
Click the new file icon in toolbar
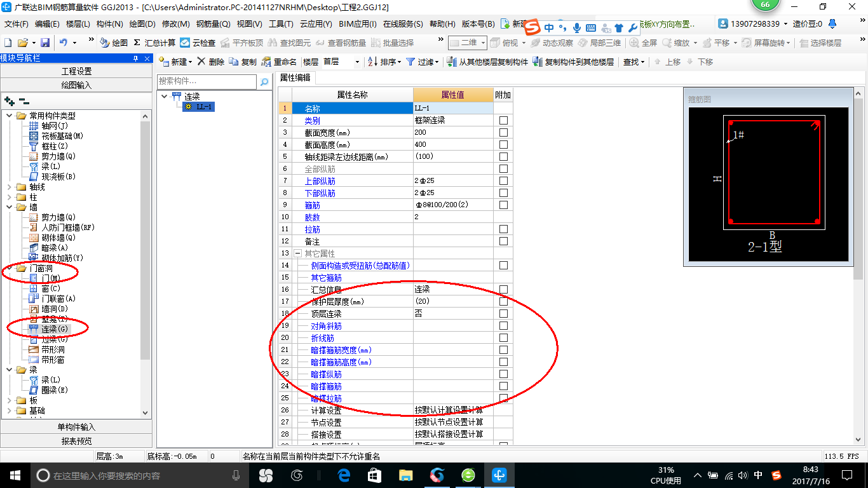point(8,43)
